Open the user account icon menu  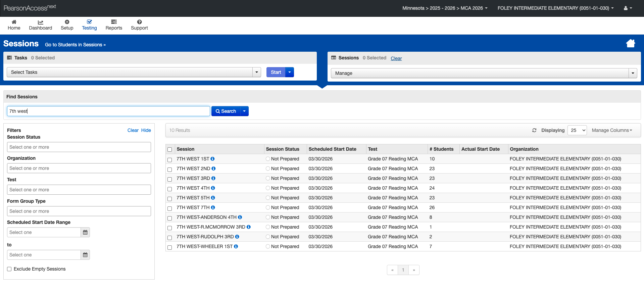point(628,8)
